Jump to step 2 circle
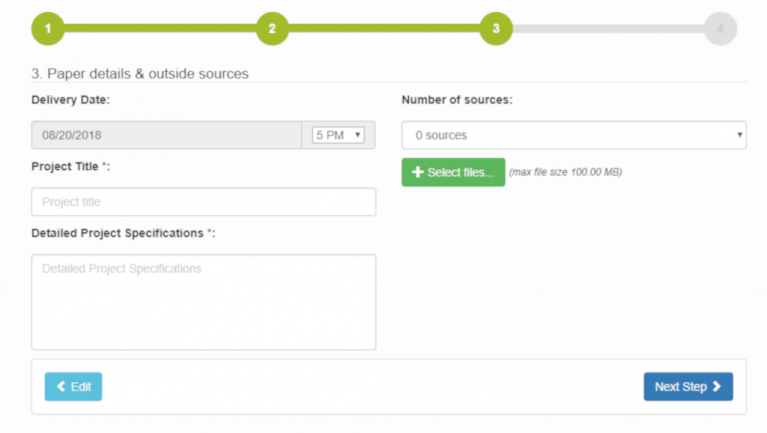 coord(271,29)
